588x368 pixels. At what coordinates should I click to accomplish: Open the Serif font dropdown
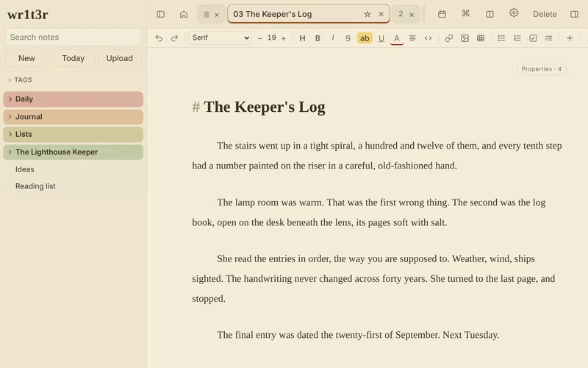[x=220, y=38]
